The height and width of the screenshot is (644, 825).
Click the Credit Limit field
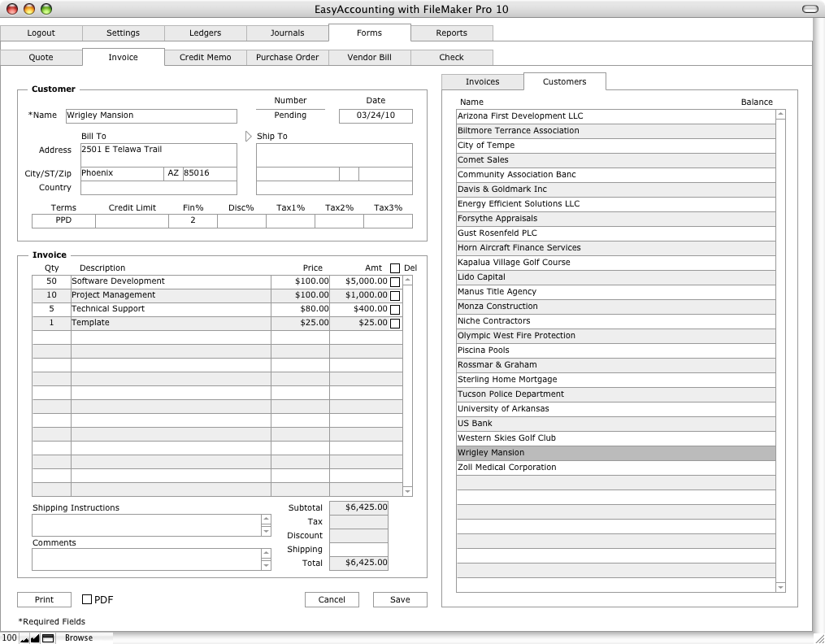coord(132,221)
